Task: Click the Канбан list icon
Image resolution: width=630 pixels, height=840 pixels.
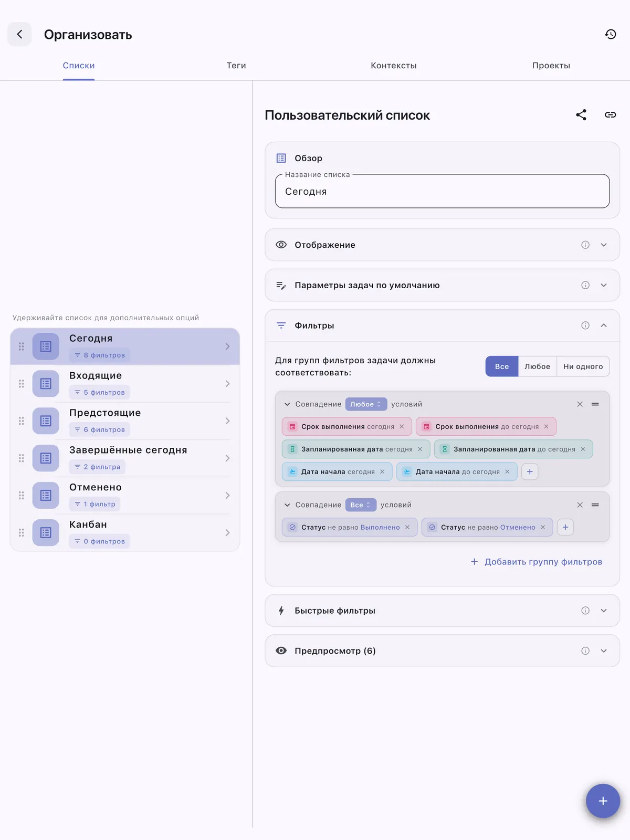Action: click(46, 533)
